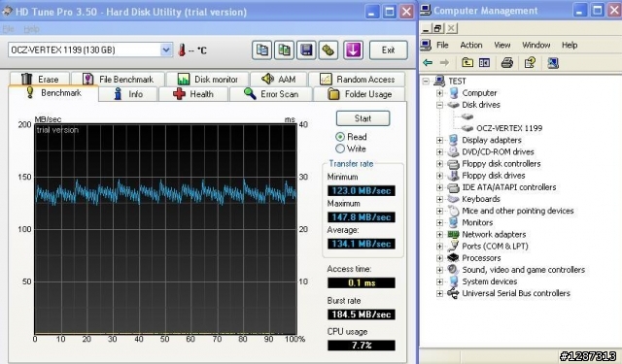This screenshot has width=622, height=364.
Task: Collapse the TEST root node
Action: point(426,82)
